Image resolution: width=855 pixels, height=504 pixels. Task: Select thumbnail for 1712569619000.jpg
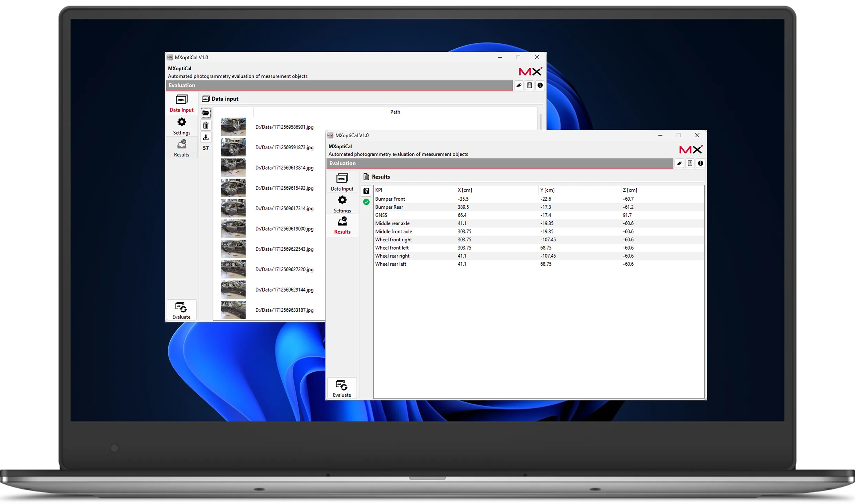click(x=233, y=229)
